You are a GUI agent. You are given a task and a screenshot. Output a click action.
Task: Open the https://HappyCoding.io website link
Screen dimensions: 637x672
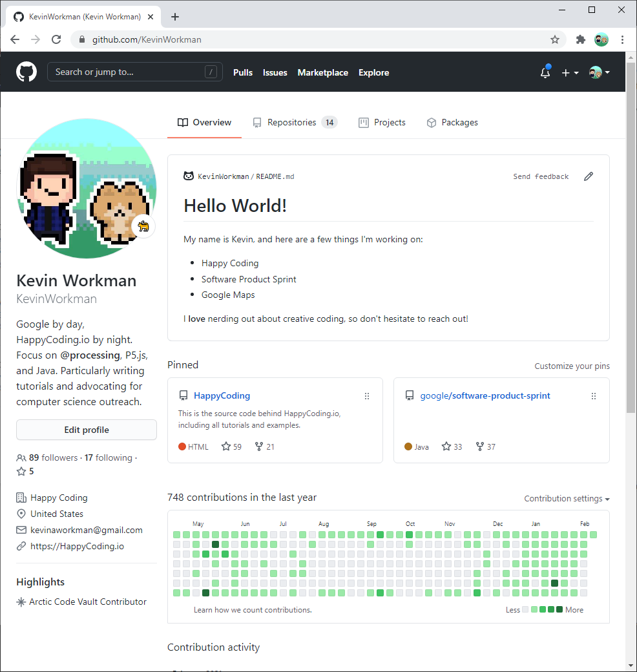(77, 546)
